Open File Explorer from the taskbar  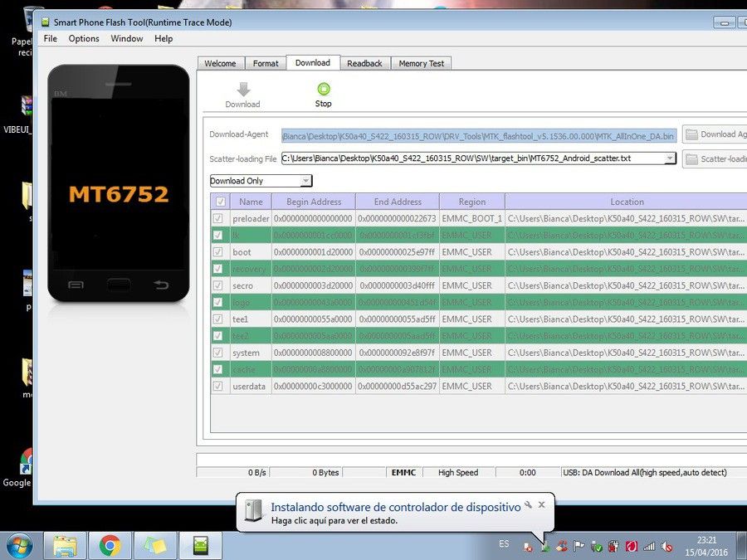point(66,546)
